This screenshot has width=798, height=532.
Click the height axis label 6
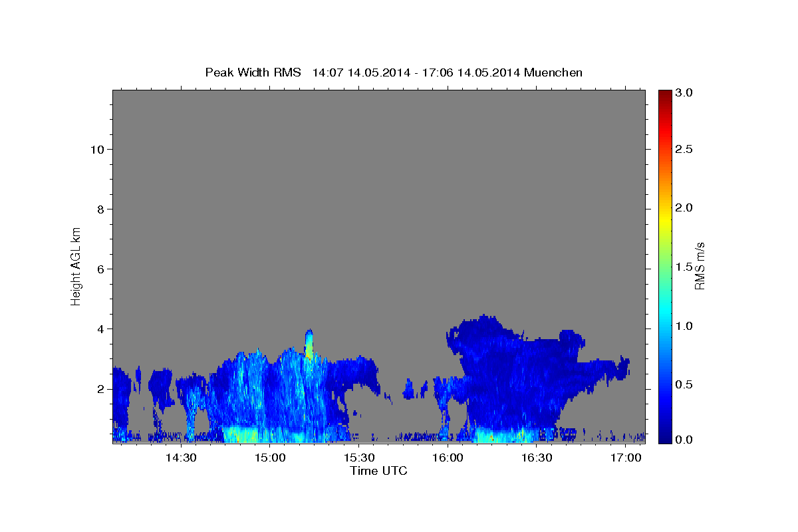99,269
